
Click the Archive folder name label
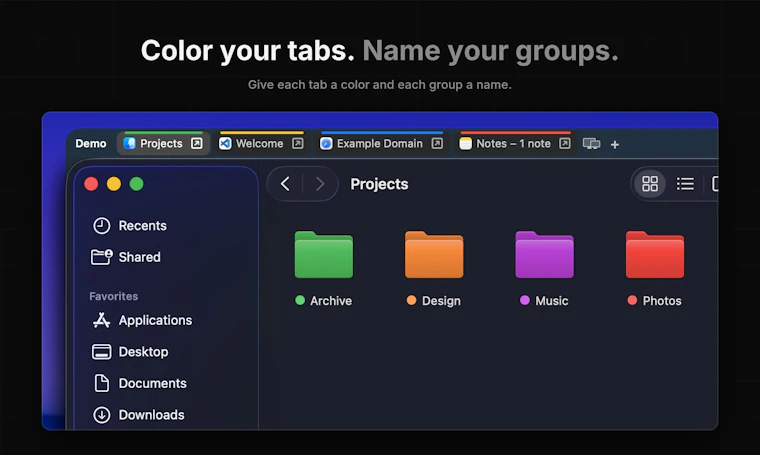pos(331,301)
